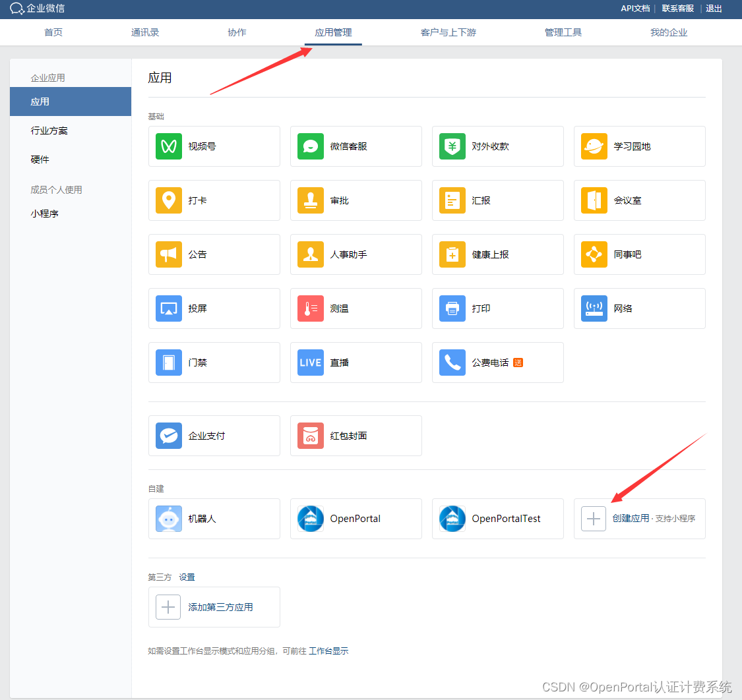Select 硬件 in the sidebar
742x700 pixels.
(40, 160)
